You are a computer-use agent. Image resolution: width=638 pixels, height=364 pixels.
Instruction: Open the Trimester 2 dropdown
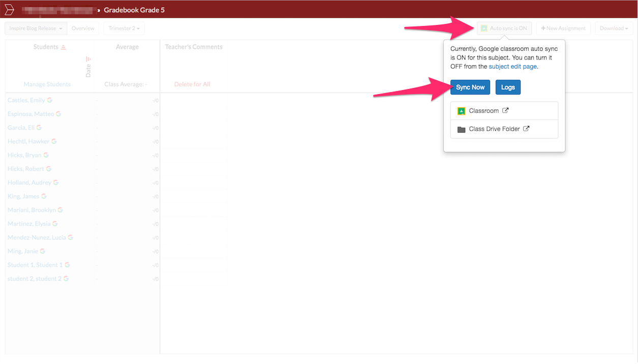124,28
